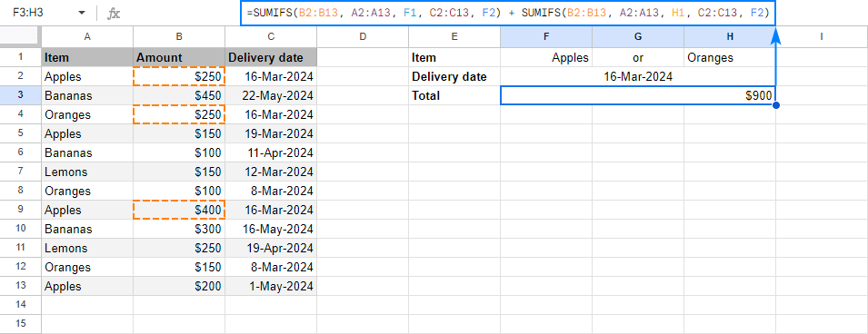Select column E header
The image size is (868, 334).
click(x=454, y=36)
